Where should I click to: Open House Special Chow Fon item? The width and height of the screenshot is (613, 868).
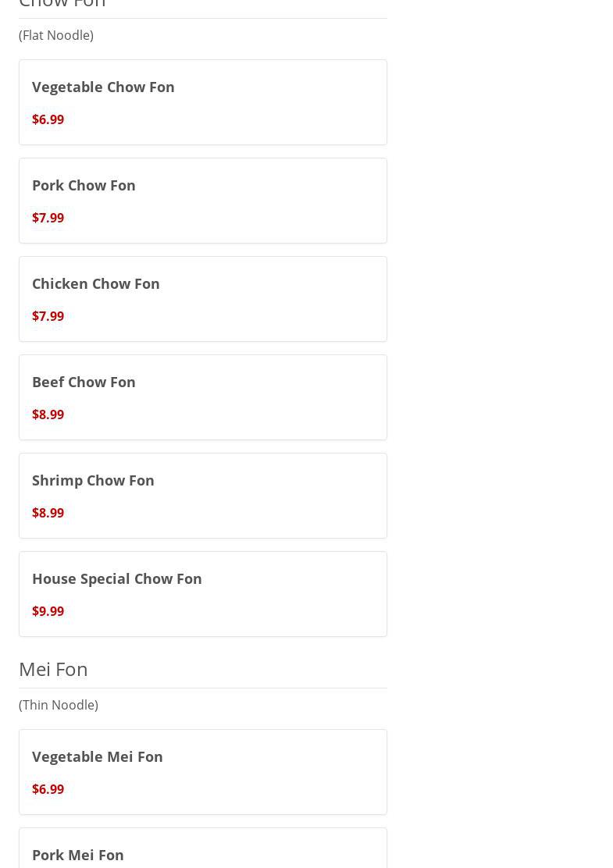(116, 578)
